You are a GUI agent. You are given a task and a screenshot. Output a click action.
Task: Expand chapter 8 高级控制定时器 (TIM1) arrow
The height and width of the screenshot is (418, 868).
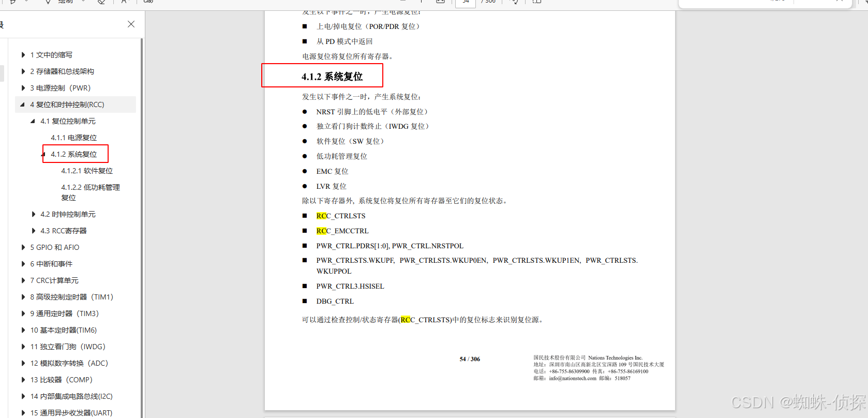click(23, 297)
